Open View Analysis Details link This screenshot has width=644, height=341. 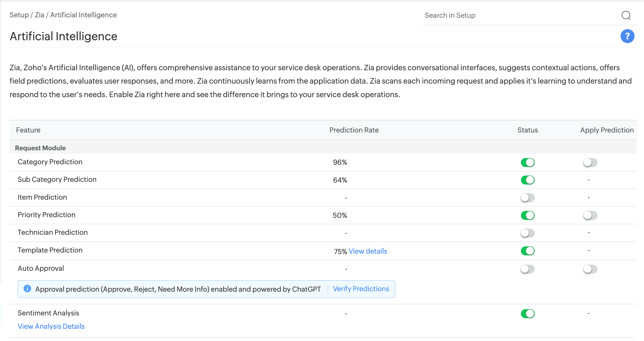click(x=51, y=326)
